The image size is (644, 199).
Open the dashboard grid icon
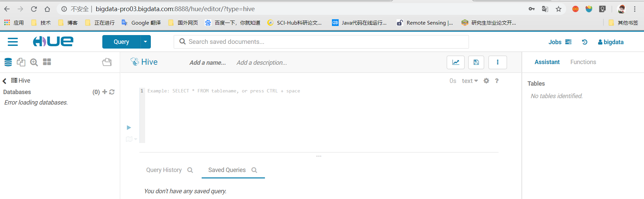47,62
